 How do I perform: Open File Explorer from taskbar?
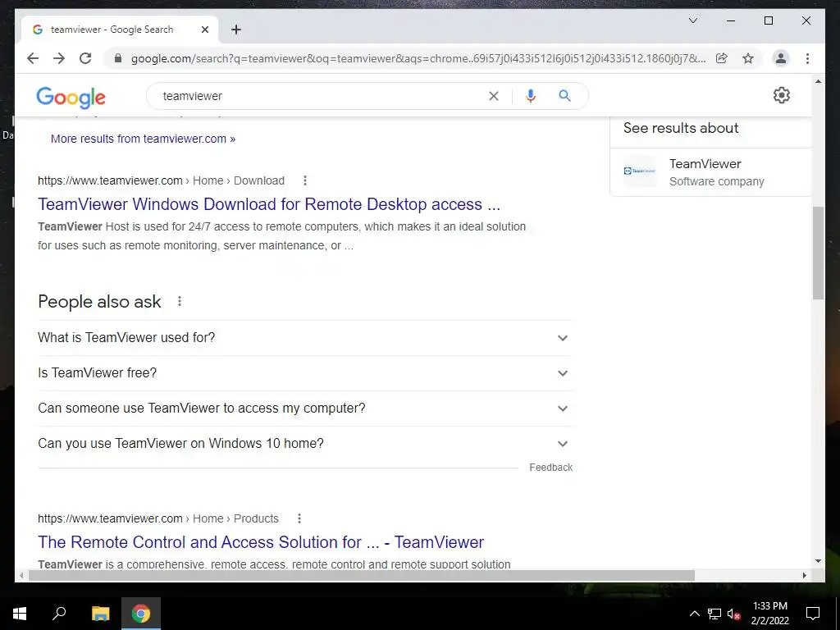(100, 614)
